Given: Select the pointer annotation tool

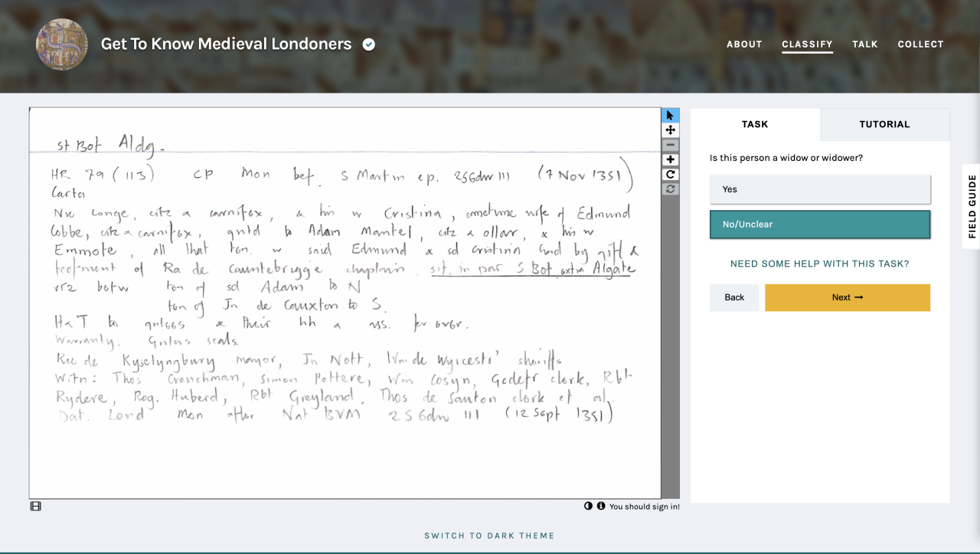Looking at the screenshot, I should click(x=671, y=116).
